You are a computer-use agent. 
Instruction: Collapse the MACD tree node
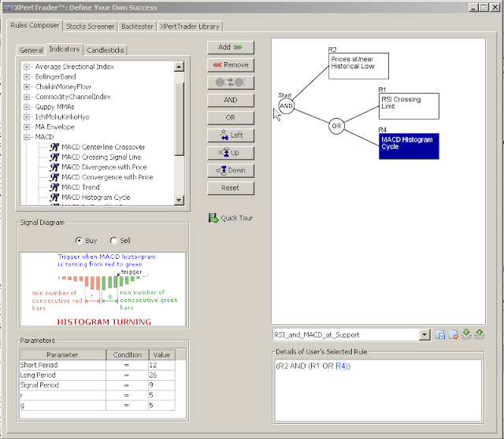coord(27,137)
